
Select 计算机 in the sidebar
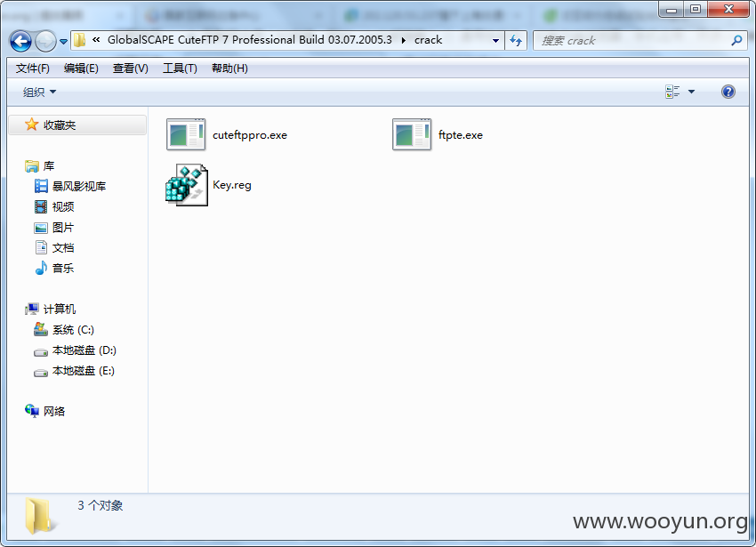(x=60, y=309)
